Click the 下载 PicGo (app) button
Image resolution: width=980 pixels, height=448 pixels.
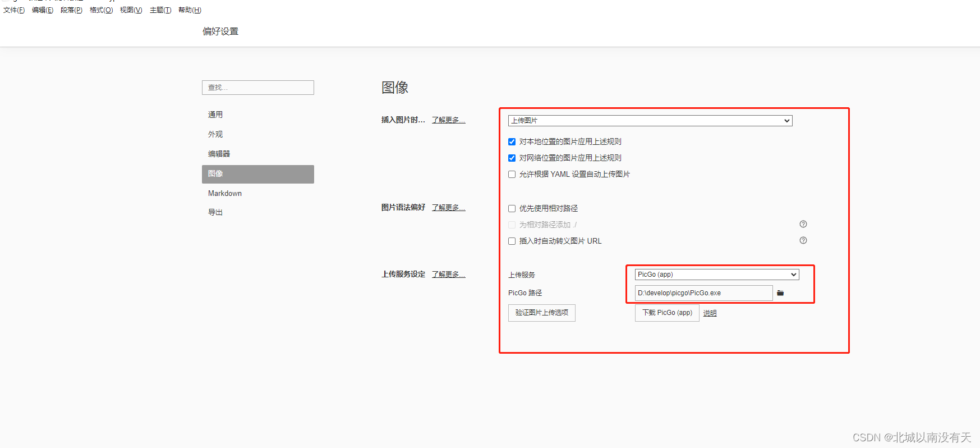tap(667, 313)
